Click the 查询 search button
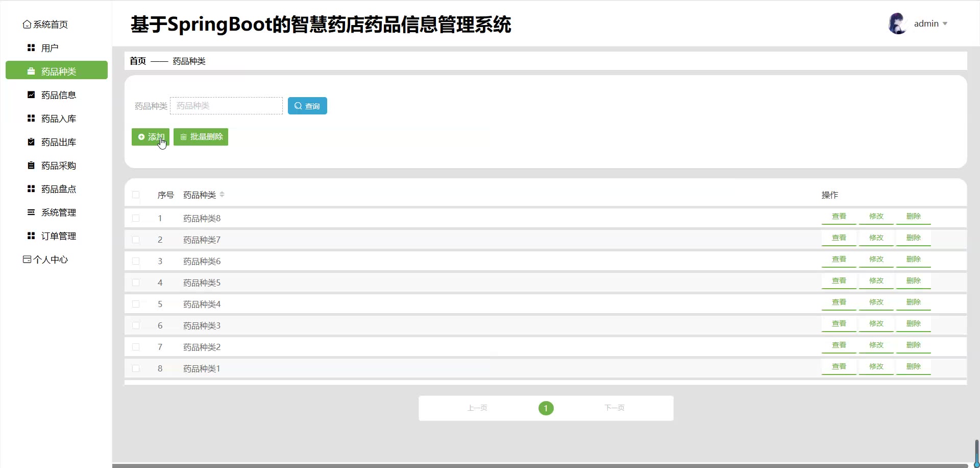 (x=307, y=106)
